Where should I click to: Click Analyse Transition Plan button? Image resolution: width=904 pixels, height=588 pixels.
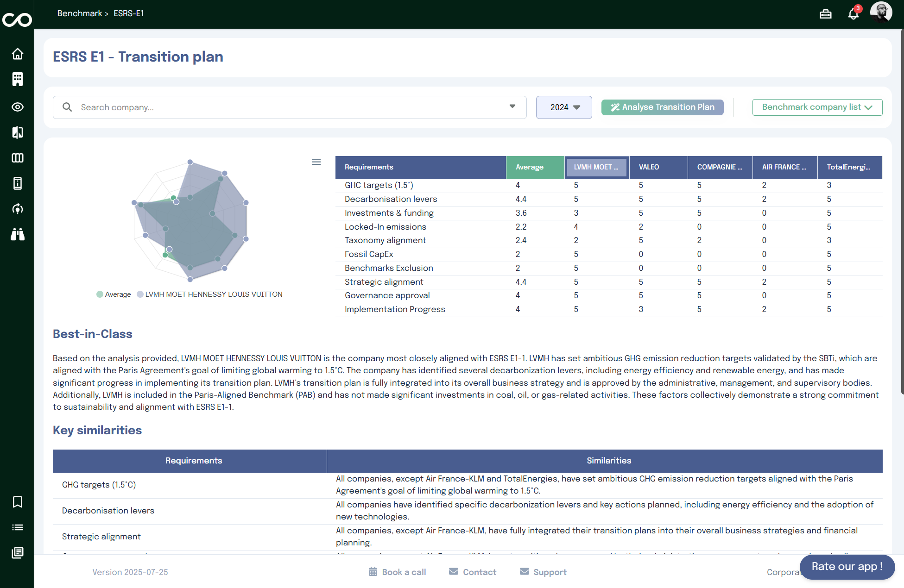point(662,107)
